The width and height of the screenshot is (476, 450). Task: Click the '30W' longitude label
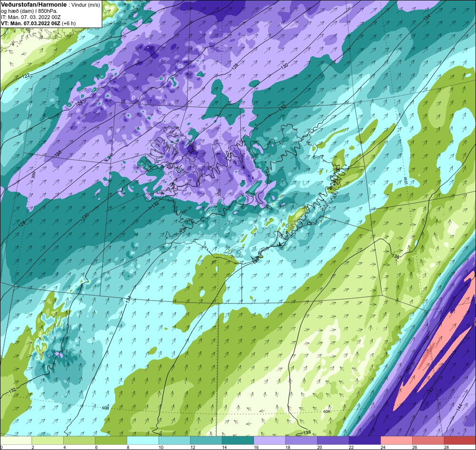pyautogui.click(x=33, y=176)
